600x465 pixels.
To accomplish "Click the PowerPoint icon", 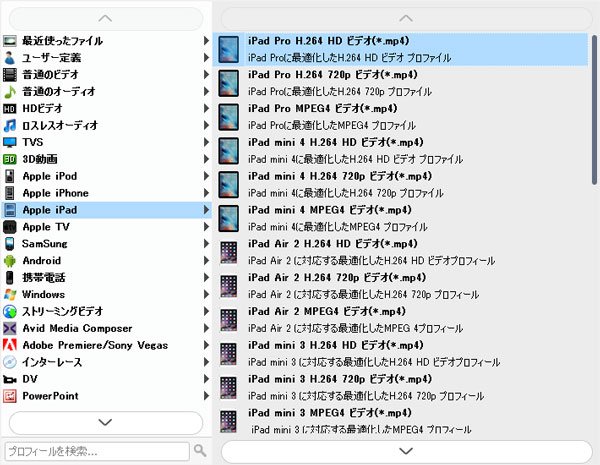I will tap(10, 396).
